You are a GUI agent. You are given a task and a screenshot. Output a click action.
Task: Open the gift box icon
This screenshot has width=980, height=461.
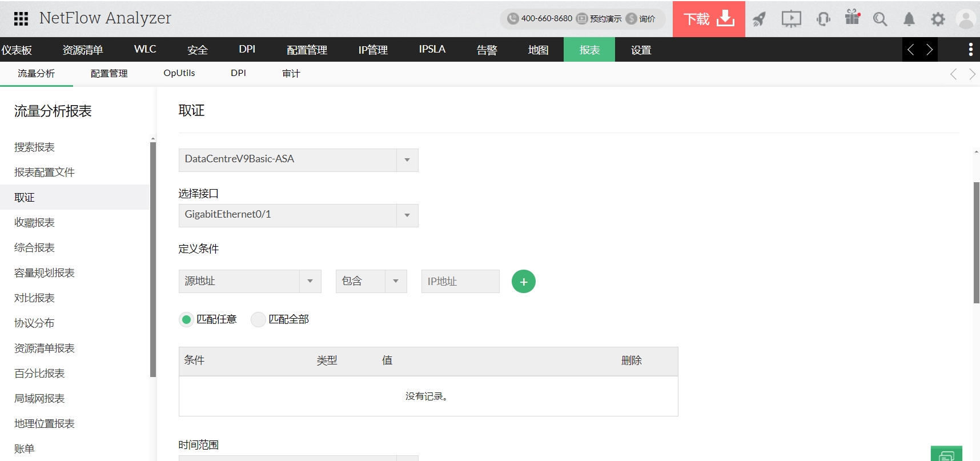click(x=853, y=17)
